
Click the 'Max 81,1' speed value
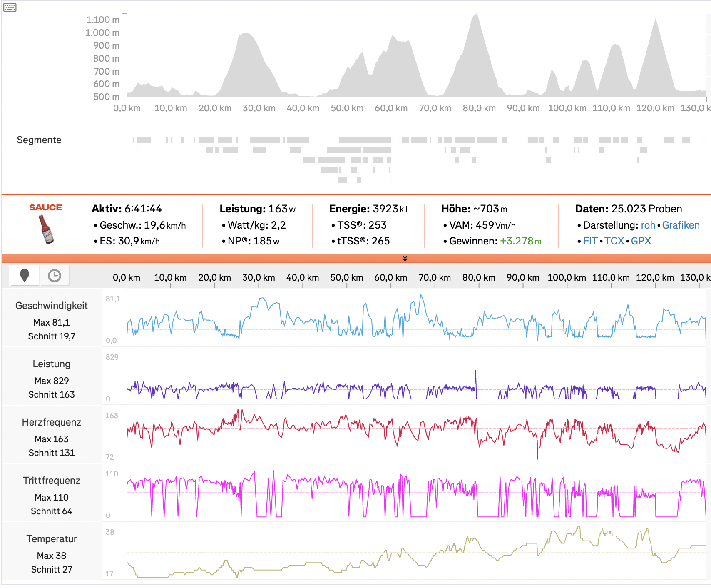[52, 323]
